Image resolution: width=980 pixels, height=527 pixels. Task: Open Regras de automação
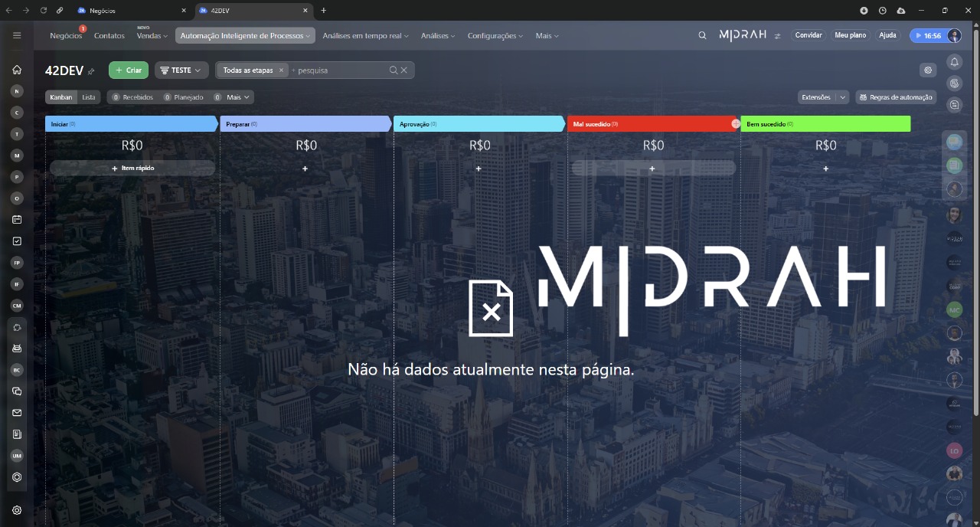(896, 97)
